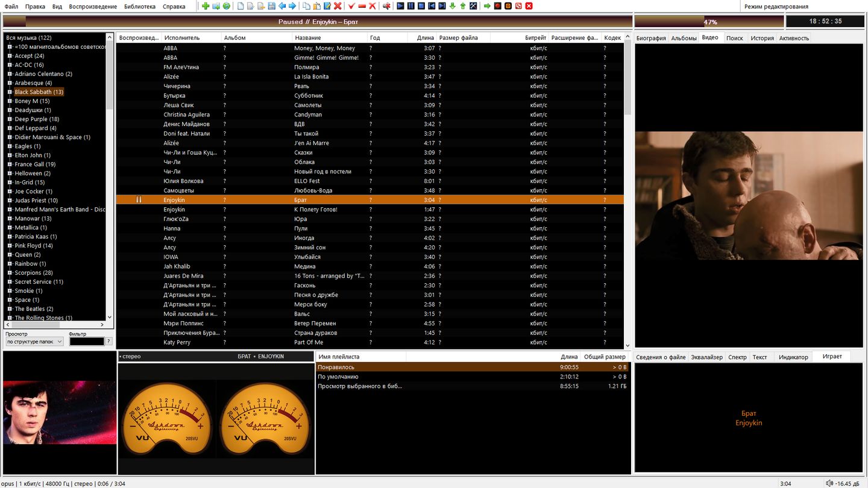Image resolution: width=868 pixels, height=488 pixels.
Task: Expand the Black Sabbath tree node
Action: (x=10, y=92)
